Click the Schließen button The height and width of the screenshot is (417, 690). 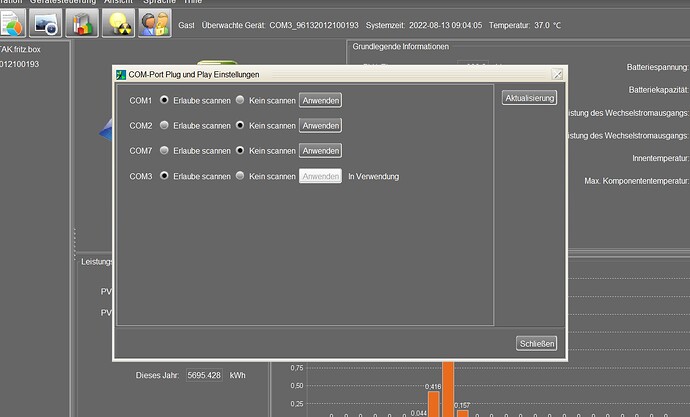pos(536,344)
